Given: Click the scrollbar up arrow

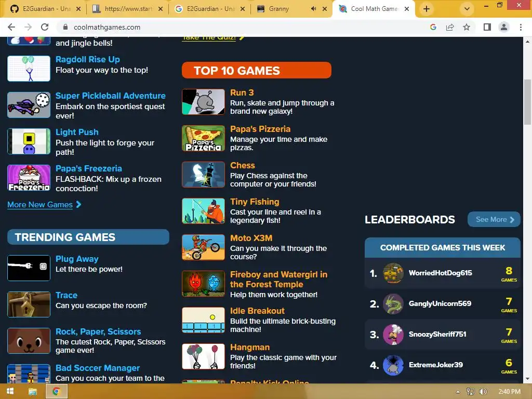Looking at the screenshot, I should (527, 42).
